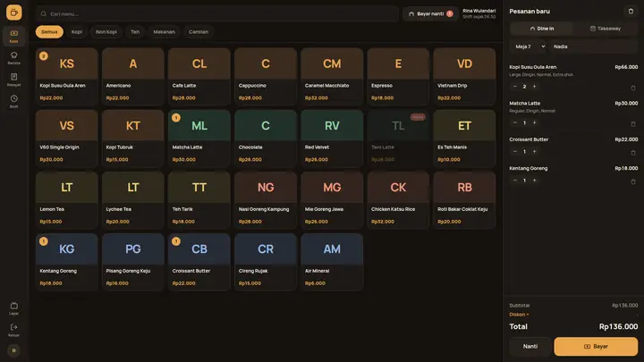Viewport: 644px width, 362px height.
Task: Open the Bayar nanti pending orders
Action: pos(430,13)
